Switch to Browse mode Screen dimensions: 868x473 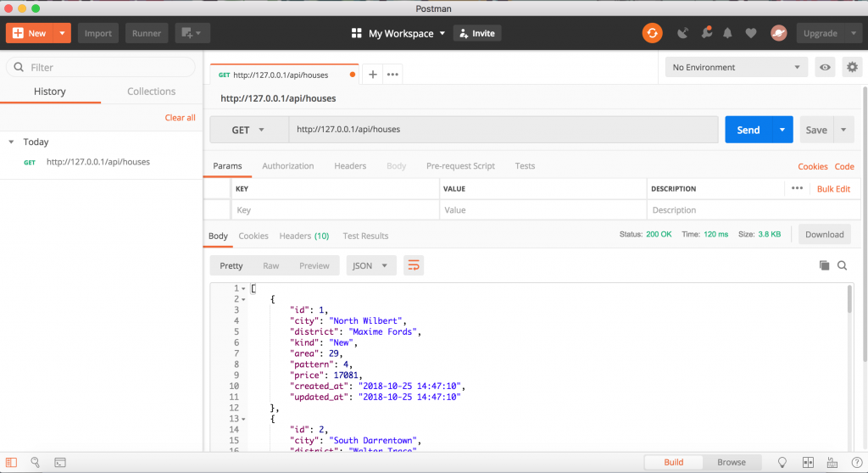pyautogui.click(x=732, y=462)
